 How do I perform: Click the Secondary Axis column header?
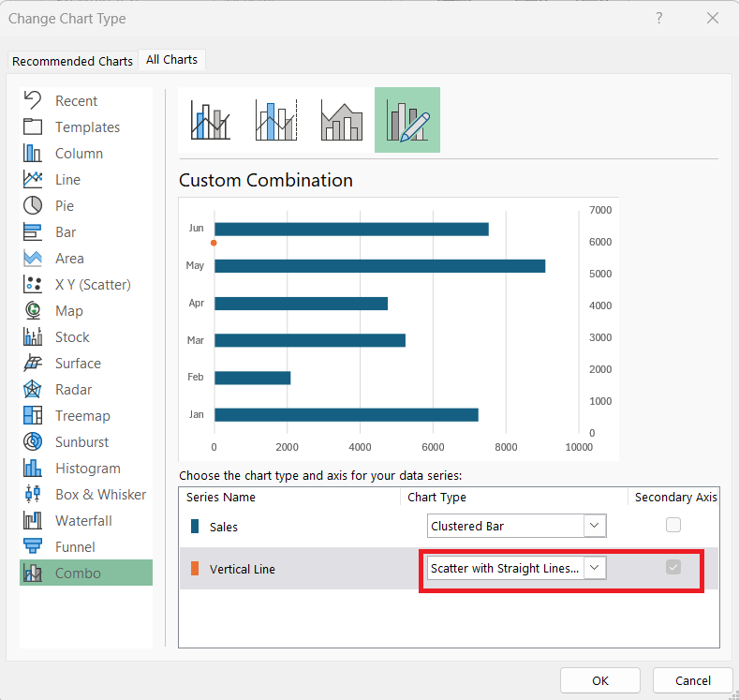[x=675, y=497]
